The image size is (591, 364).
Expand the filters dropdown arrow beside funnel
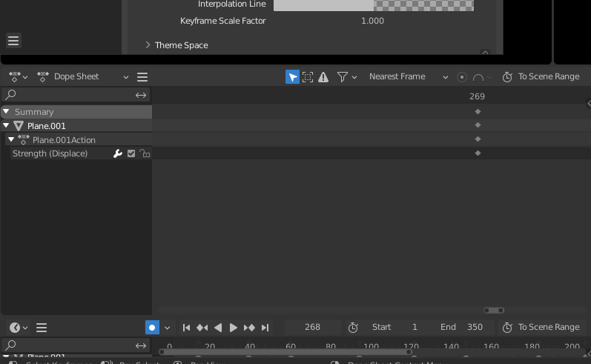point(354,77)
